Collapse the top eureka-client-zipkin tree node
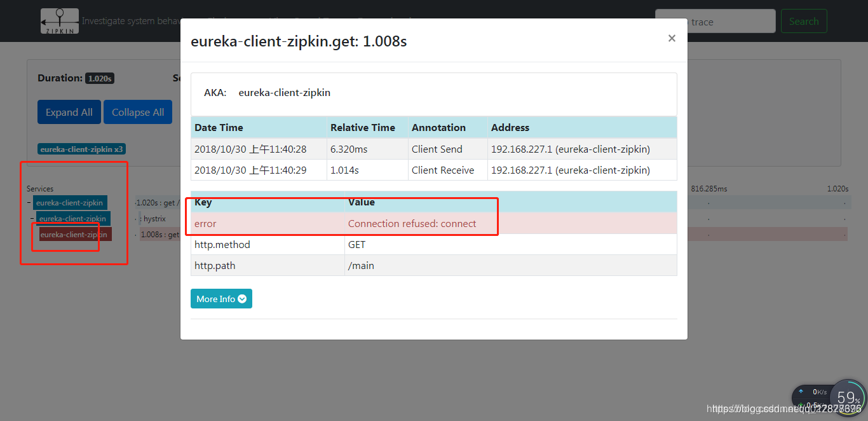Viewport: 868px width, 421px height. (29, 203)
